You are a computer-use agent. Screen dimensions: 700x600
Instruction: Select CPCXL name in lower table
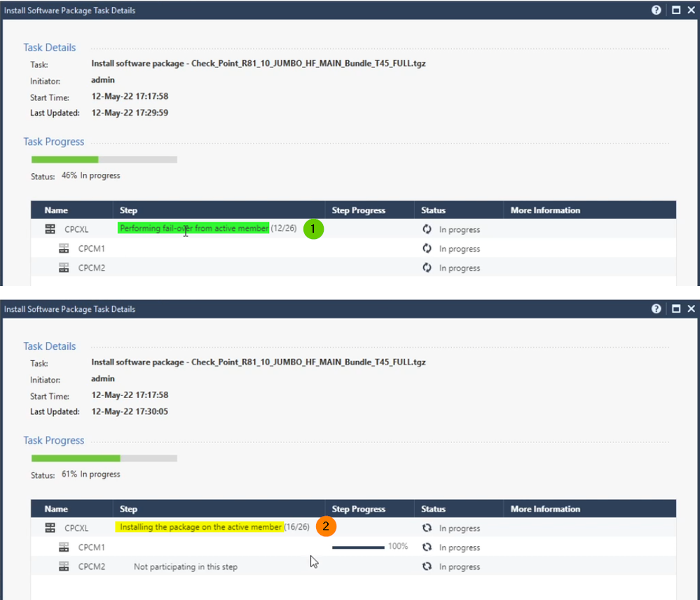[76, 528]
